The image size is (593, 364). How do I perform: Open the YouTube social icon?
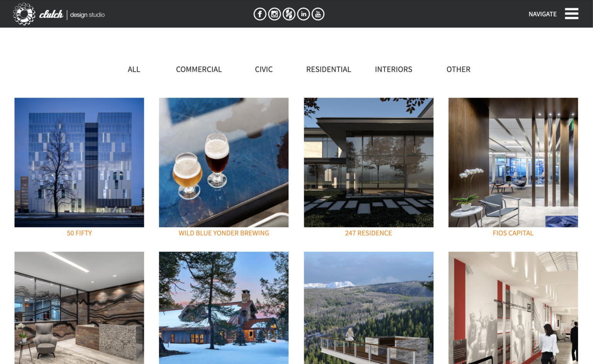[x=318, y=14]
